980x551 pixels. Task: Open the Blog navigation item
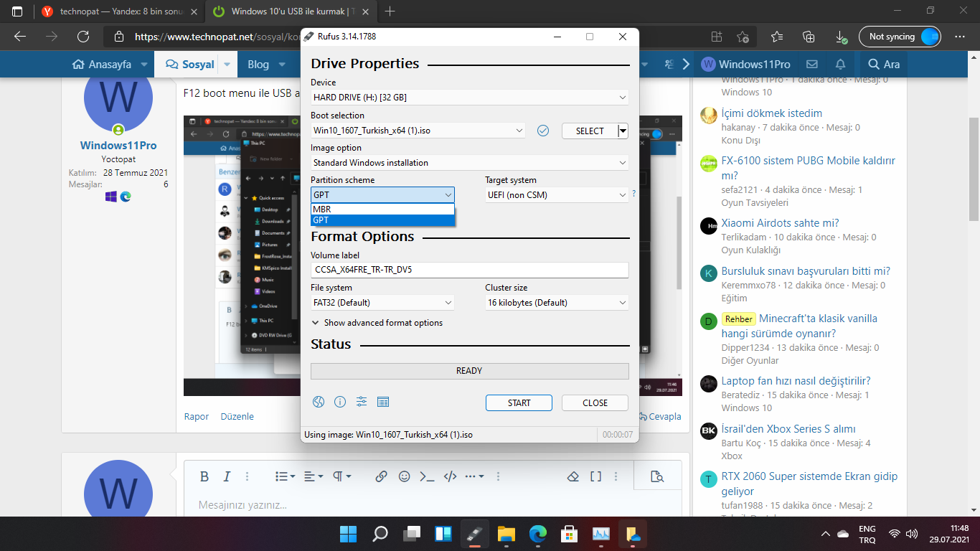258,64
